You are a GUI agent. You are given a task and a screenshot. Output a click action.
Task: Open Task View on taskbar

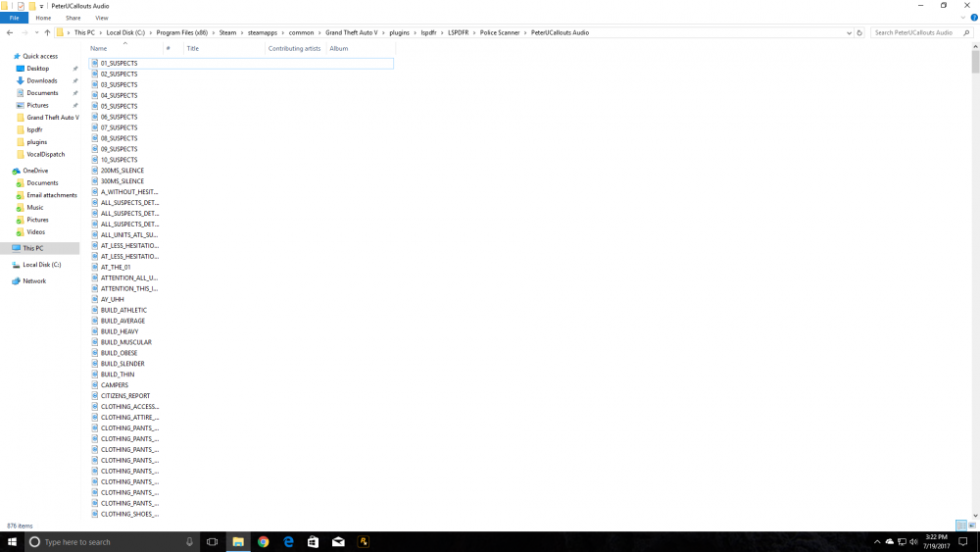[x=213, y=542]
